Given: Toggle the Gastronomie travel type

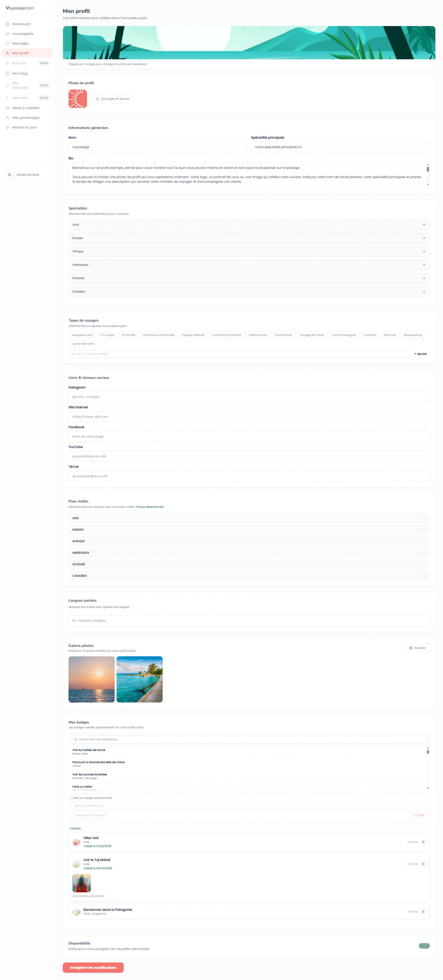Looking at the screenshot, I should click(258, 335).
